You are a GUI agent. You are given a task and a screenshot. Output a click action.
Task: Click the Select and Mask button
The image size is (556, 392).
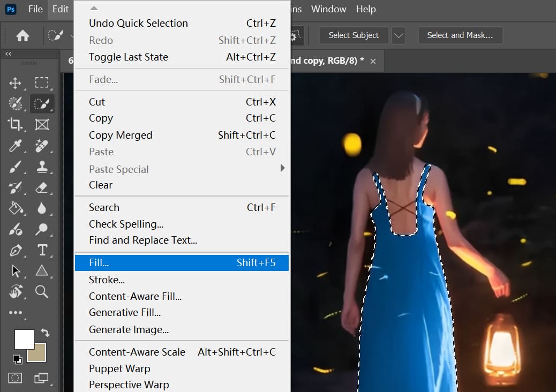pyautogui.click(x=460, y=35)
